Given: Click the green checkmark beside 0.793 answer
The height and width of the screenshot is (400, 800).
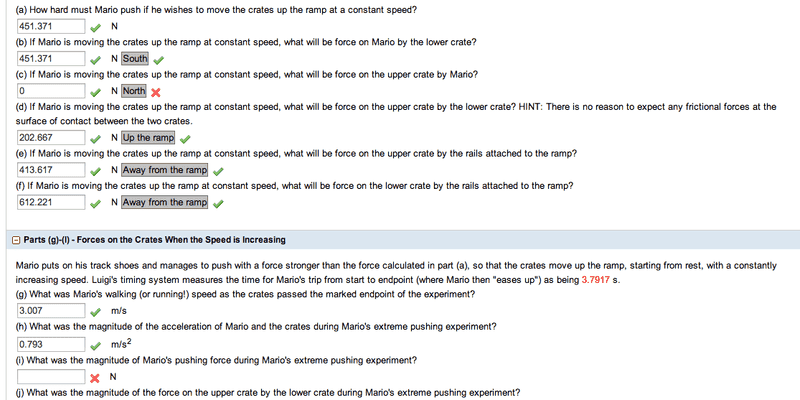Looking at the screenshot, I should click(x=95, y=344).
